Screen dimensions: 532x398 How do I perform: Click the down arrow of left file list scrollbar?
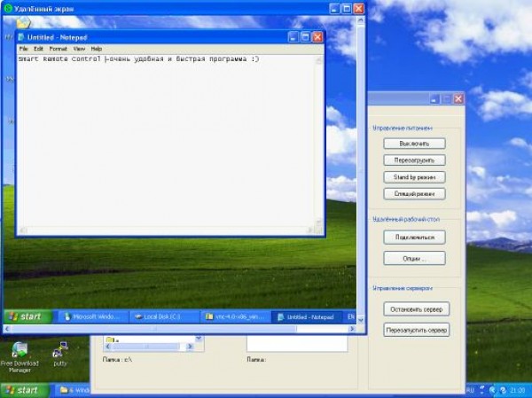pyautogui.click(x=199, y=339)
